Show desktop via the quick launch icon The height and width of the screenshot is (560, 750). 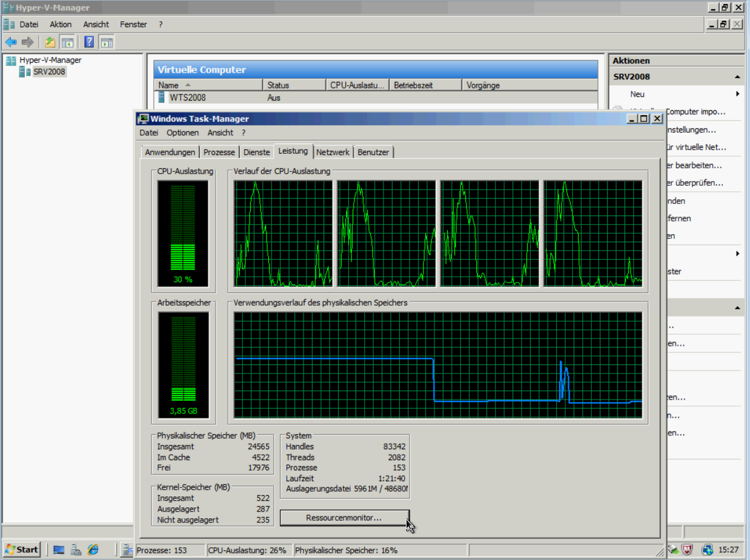(59, 550)
